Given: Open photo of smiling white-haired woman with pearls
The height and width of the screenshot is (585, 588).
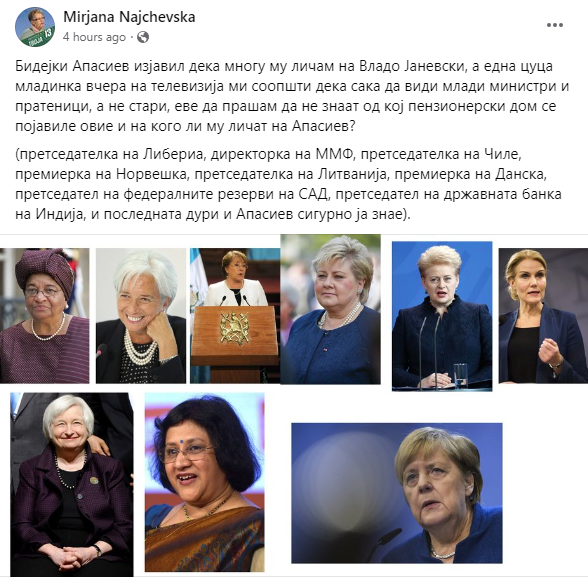Looking at the screenshot, I should tap(141, 315).
